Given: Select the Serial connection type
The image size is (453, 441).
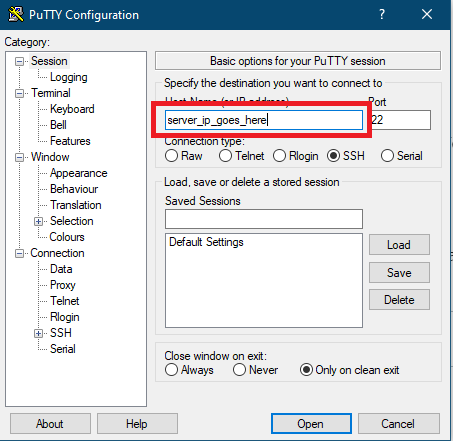Looking at the screenshot, I should click(x=387, y=156).
